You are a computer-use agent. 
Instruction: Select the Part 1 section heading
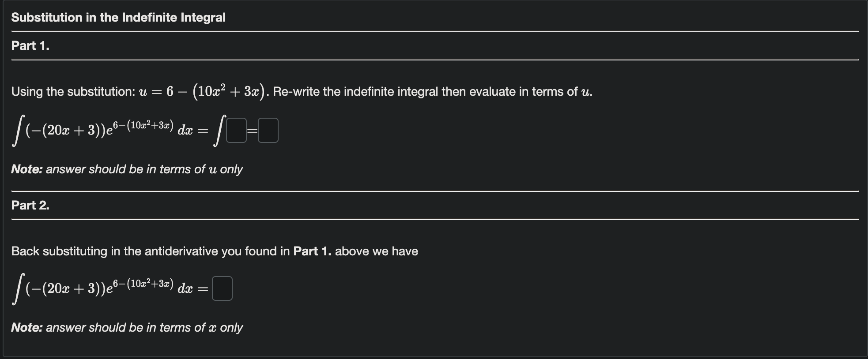pyautogui.click(x=30, y=45)
